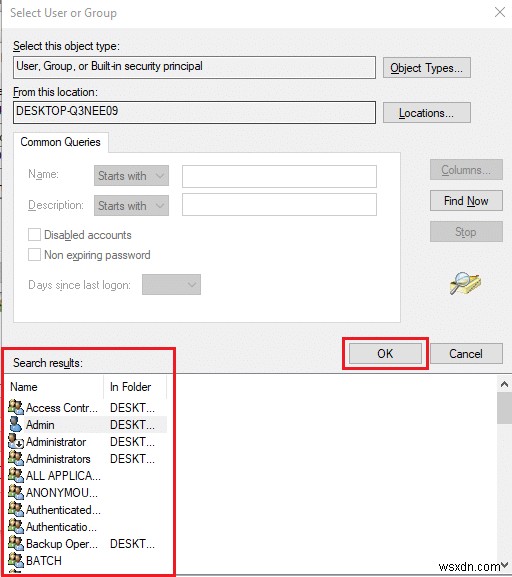Select the 'ANONYMOU...' result name
512x577 pixels.
click(x=62, y=492)
